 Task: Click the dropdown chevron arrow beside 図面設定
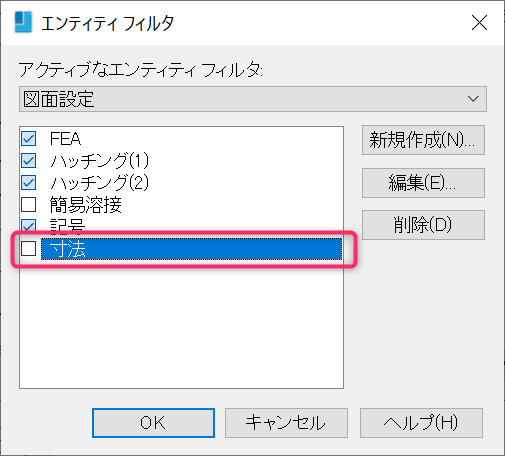[x=473, y=99]
